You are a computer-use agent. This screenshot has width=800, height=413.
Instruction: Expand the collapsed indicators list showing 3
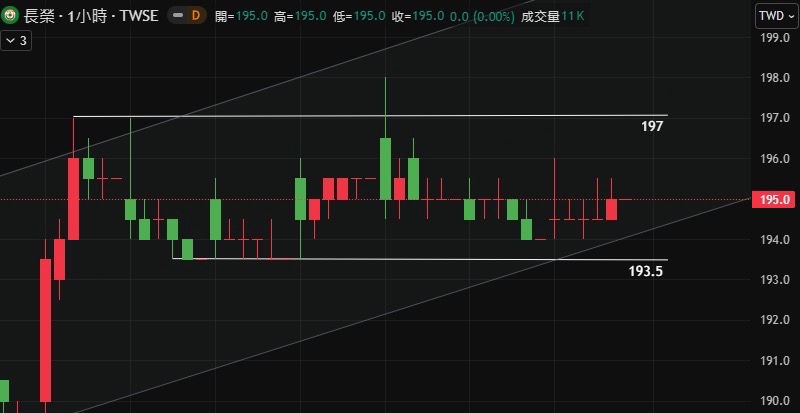(x=16, y=41)
